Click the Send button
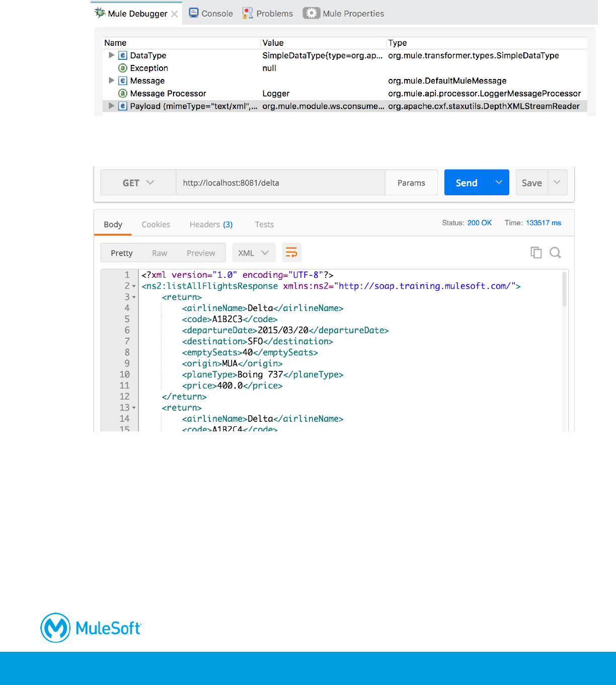This screenshot has height=685, width=616. coord(467,183)
